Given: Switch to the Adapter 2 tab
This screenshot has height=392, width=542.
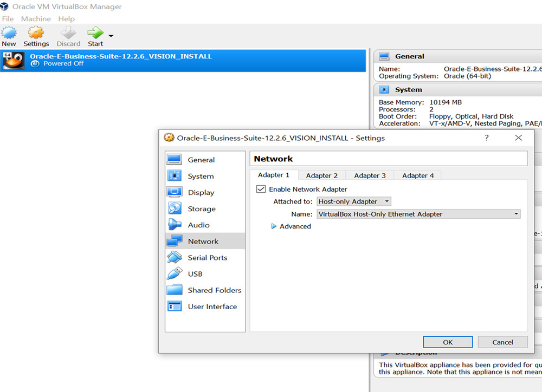Looking at the screenshot, I should 321,175.
